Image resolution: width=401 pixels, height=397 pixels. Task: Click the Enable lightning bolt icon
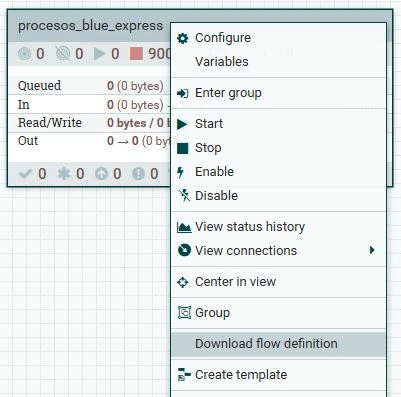point(180,172)
